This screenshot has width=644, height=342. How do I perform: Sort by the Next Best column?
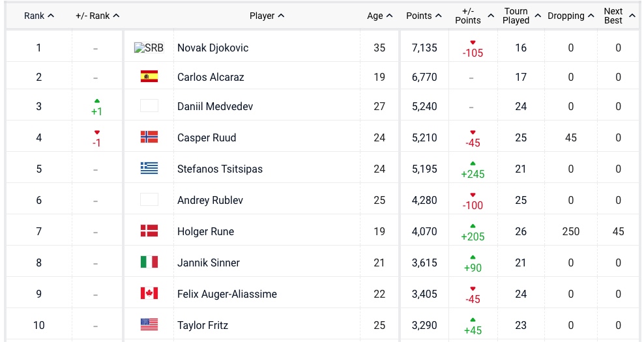pyautogui.click(x=618, y=16)
